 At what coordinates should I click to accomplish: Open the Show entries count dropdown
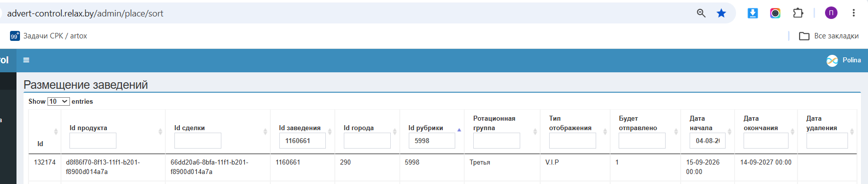pyautogui.click(x=58, y=101)
